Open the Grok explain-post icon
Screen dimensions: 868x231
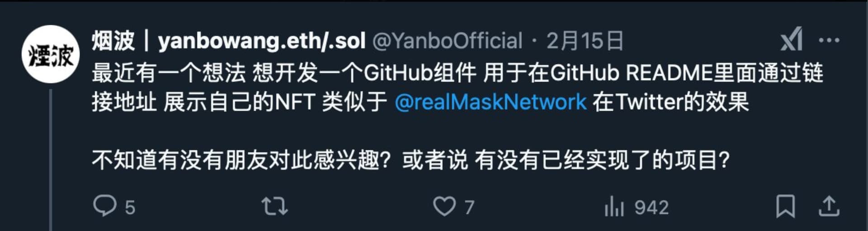(792, 39)
